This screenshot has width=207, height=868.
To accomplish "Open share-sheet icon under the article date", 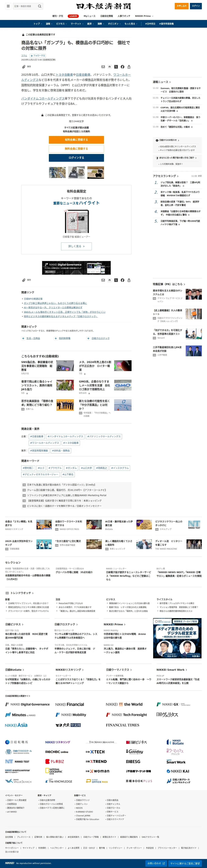I will click(129, 67).
